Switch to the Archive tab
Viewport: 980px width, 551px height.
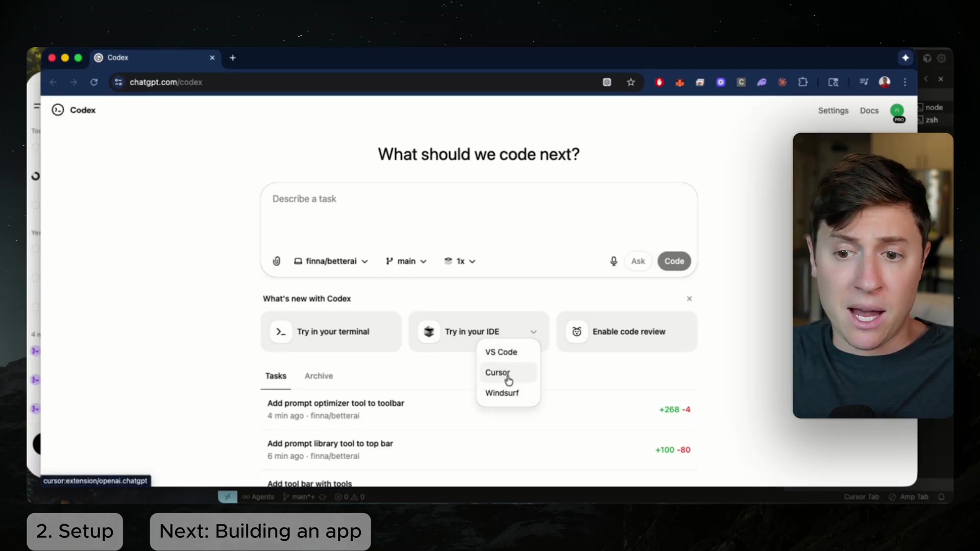(318, 376)
